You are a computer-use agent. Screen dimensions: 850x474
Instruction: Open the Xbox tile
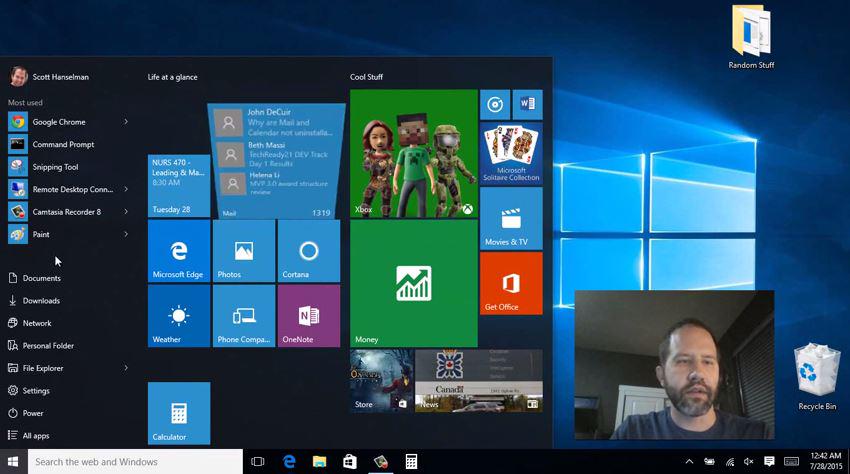pos(414,153)
